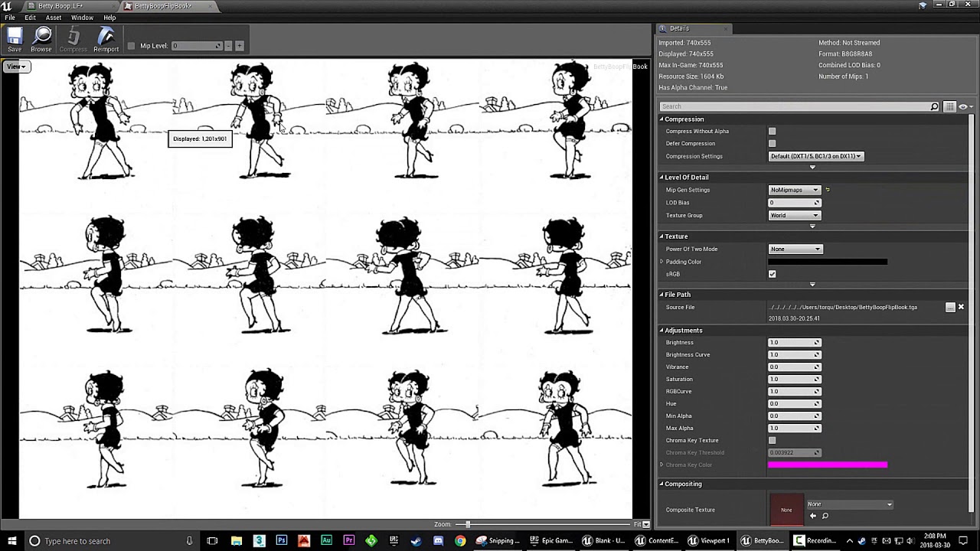The width and height of the screenshot is (980, 551).
Task: Open Adobe Audition from the taskbar
Action: click(x=326, y=541)
